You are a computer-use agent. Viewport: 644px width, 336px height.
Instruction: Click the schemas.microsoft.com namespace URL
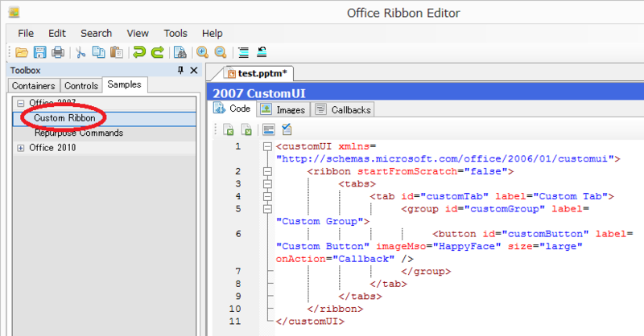pos(445,159)
